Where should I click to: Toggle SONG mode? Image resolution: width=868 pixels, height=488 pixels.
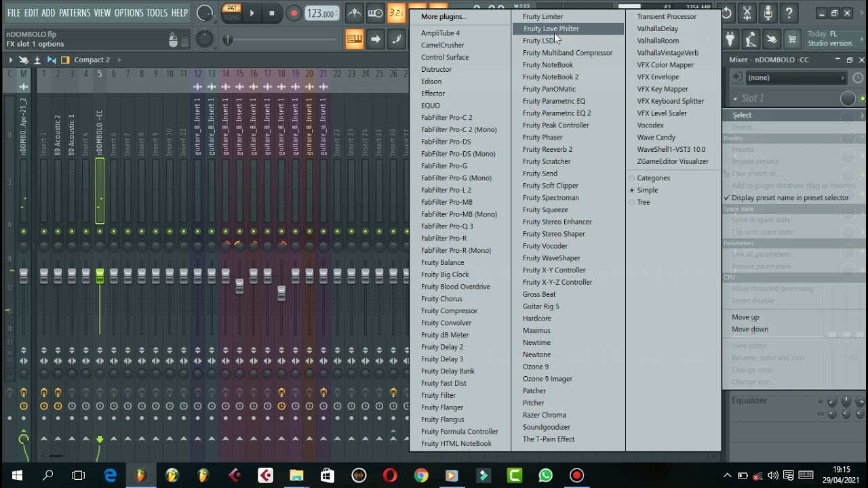pos(233,18)
